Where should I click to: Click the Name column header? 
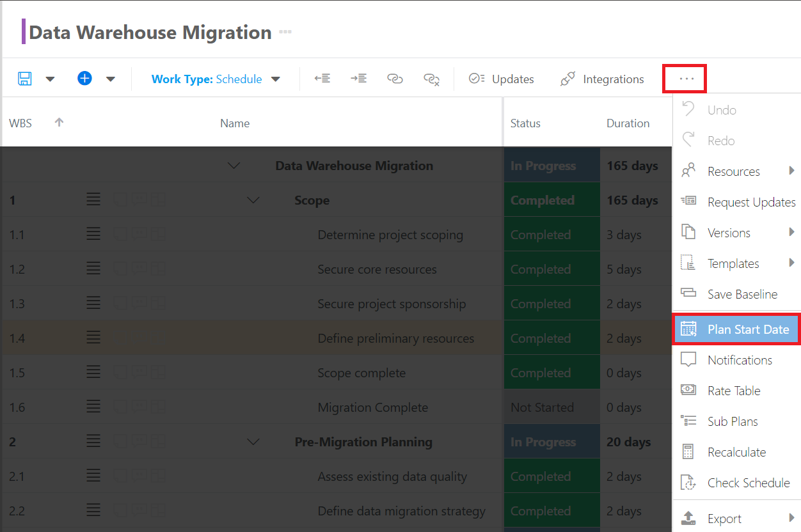tap(235, 123)
